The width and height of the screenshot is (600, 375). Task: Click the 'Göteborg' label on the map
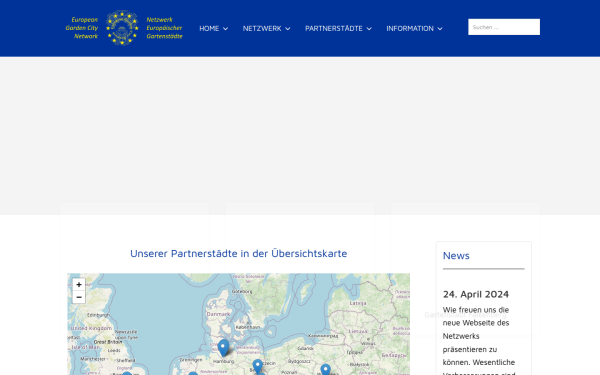pyautogui.click(x=242, y=291)
